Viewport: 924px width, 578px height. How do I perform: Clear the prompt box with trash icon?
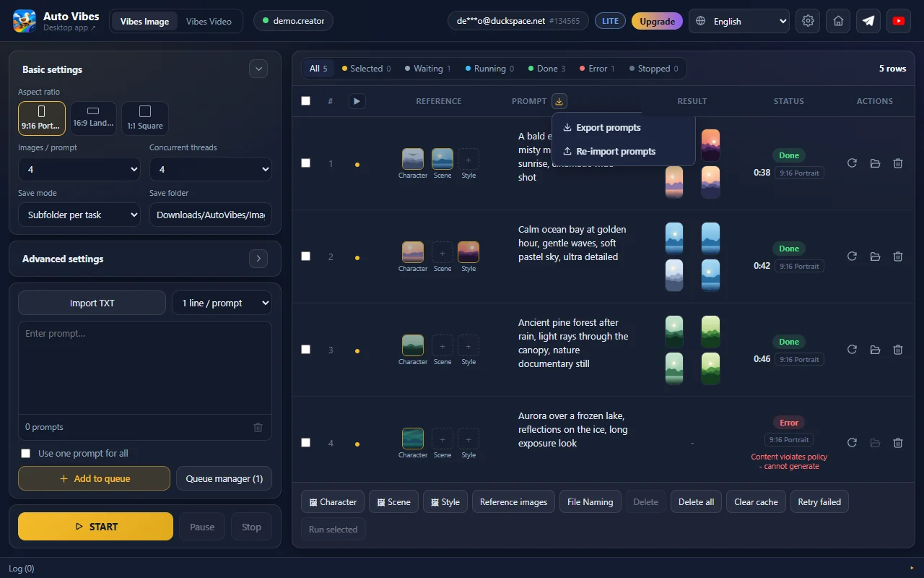258,427
